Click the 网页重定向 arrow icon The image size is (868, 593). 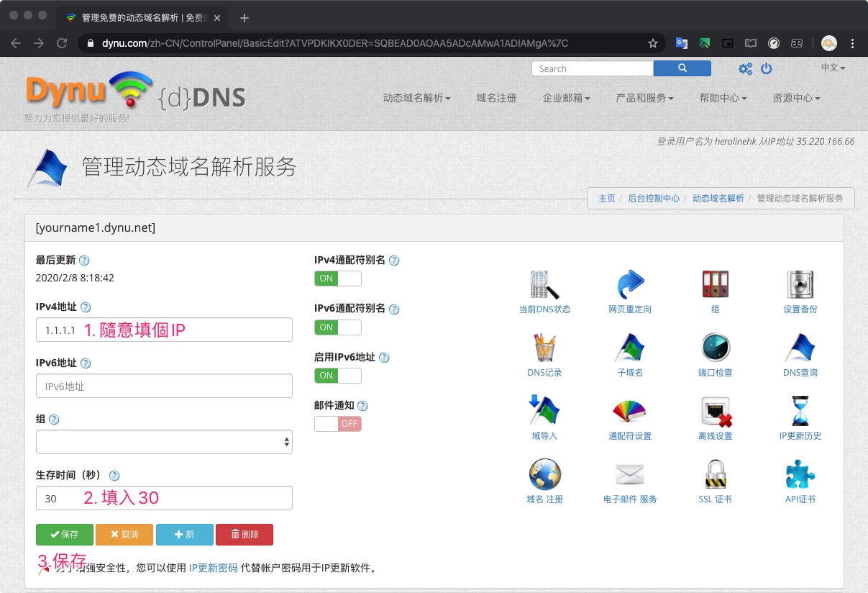pyautogui.click(x=630, y=286)
